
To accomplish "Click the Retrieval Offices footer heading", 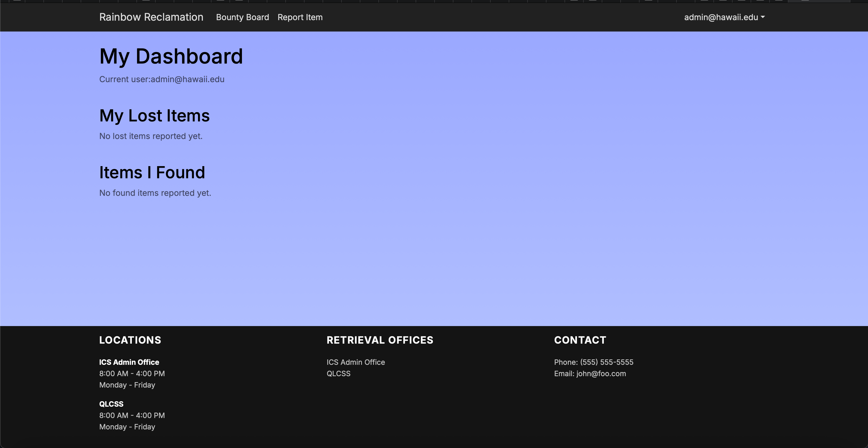I will pos(380,340).
